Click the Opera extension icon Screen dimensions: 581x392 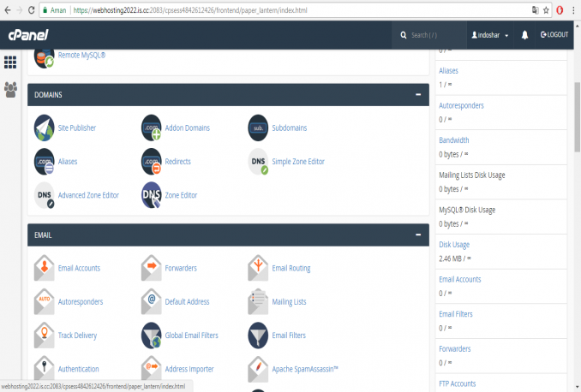click(x=560, y=10)
